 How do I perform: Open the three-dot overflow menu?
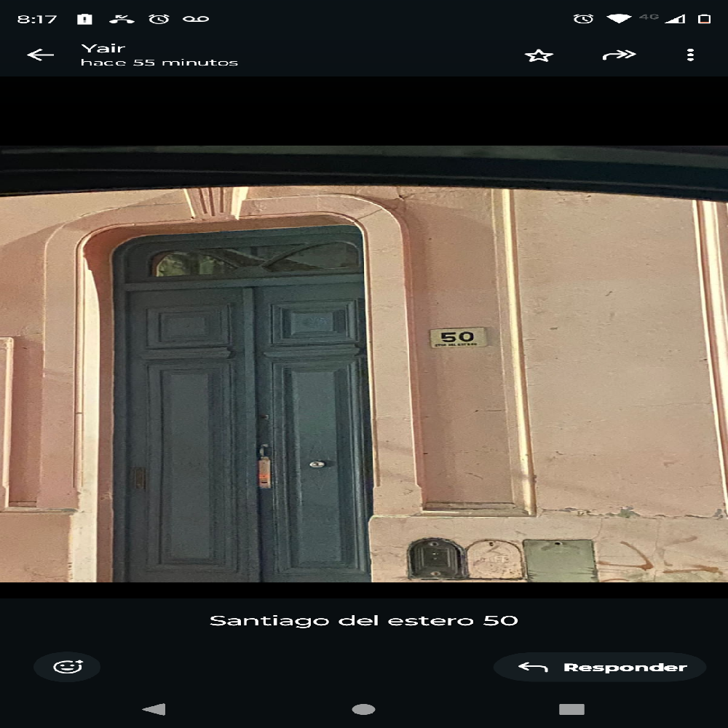click(689, 55)
